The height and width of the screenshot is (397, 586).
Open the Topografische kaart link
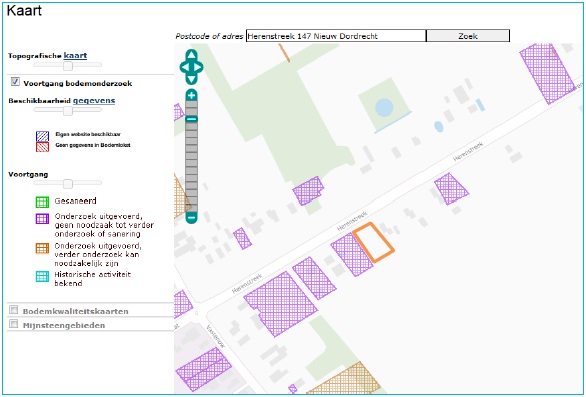[x=75, y=55]
